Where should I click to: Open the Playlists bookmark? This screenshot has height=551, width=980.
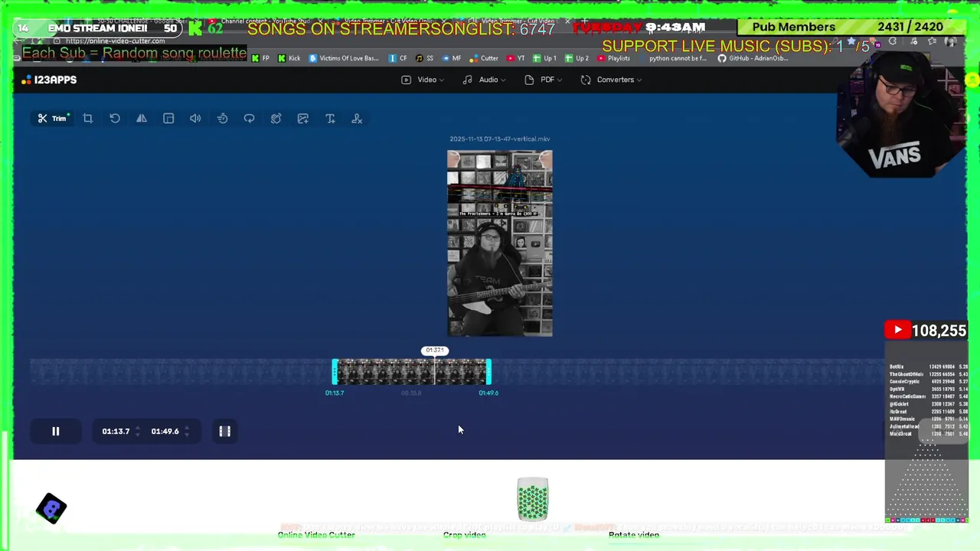[614, 58]
